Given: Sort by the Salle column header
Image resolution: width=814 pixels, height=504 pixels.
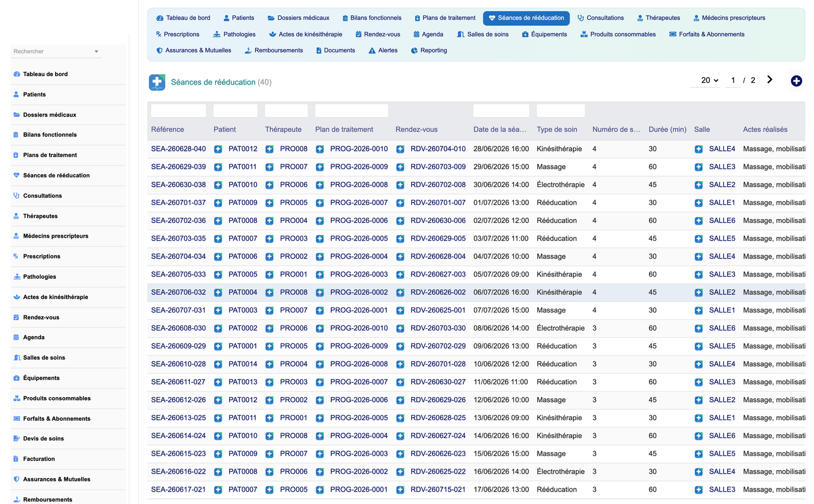Looking at the screenshot, I should 702,130.
